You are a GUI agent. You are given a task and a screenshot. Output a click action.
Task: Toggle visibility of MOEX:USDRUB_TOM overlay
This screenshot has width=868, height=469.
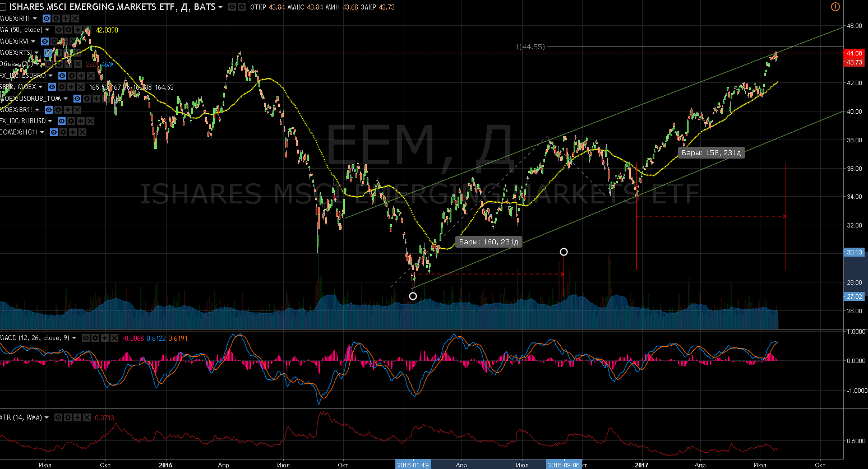[77, 99]
